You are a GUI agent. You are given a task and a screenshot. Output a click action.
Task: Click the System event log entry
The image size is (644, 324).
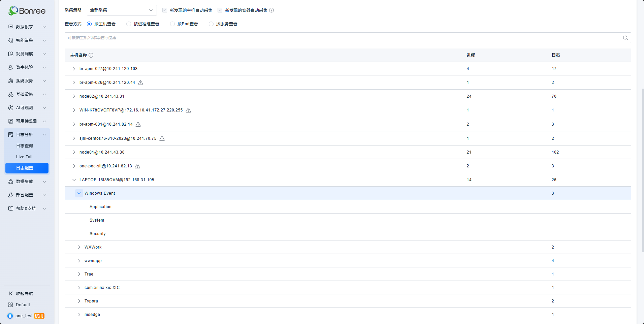97,220
